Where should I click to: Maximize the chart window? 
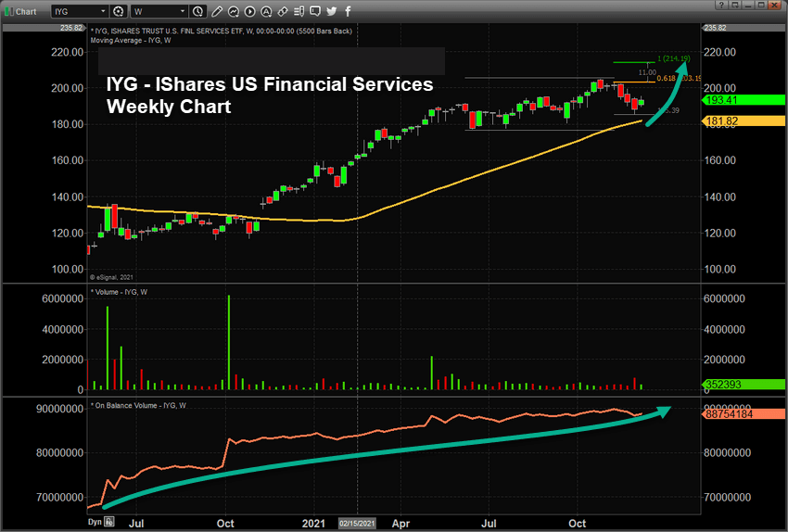click(761, 5)
